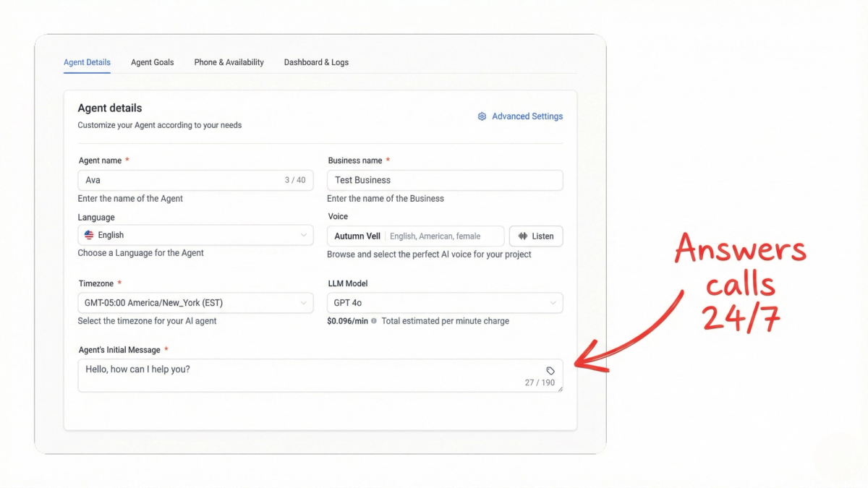Click the 'Enter the name of the Agent' hint

point(130,199)
